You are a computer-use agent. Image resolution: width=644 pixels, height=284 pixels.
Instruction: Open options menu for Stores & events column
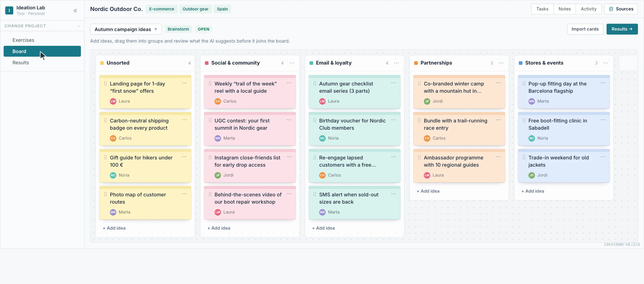(606, 63)
